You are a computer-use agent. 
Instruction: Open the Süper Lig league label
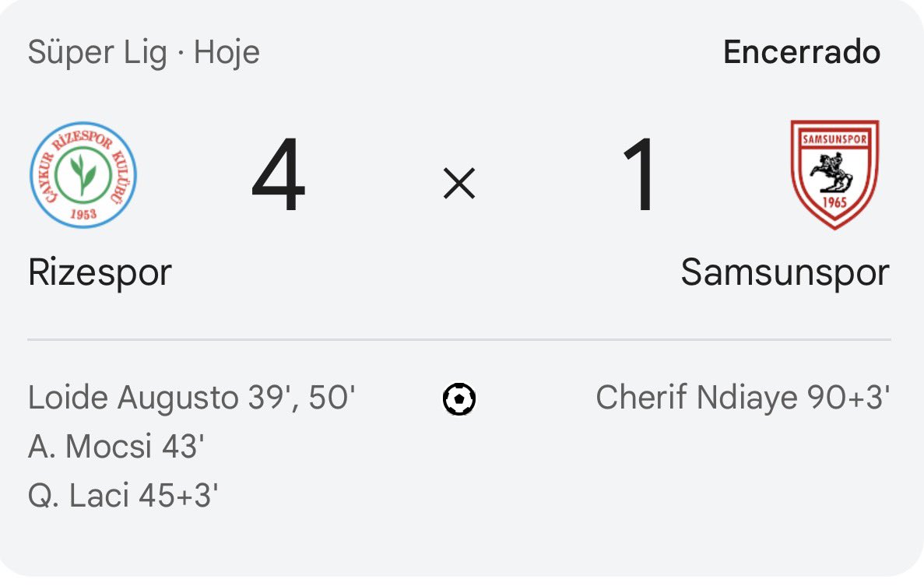point(97,53)
